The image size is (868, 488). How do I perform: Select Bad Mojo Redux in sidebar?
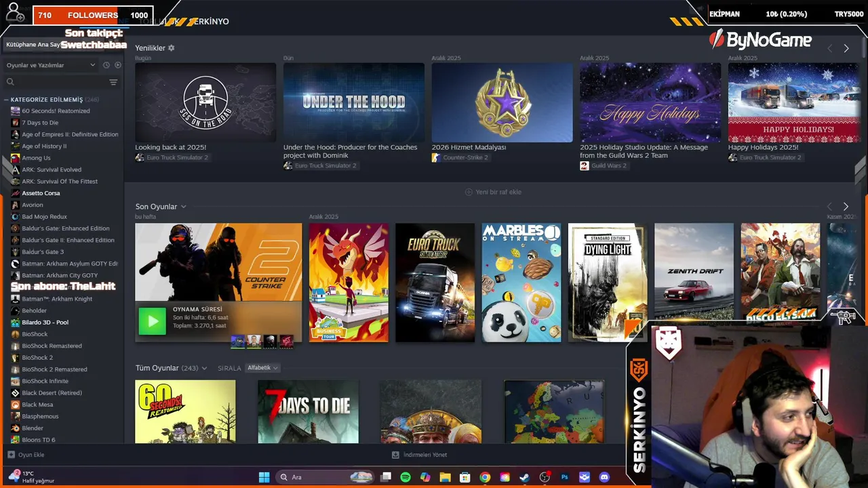click(x=44, y=217)
